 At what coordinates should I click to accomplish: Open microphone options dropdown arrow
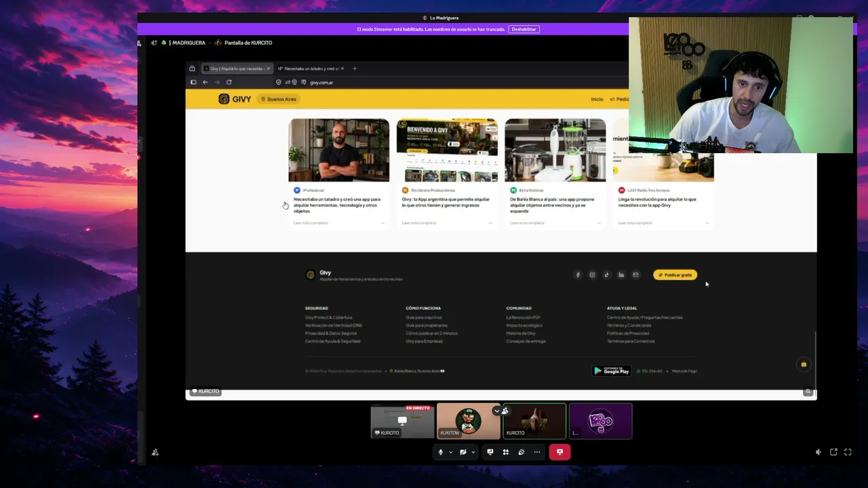450,452
